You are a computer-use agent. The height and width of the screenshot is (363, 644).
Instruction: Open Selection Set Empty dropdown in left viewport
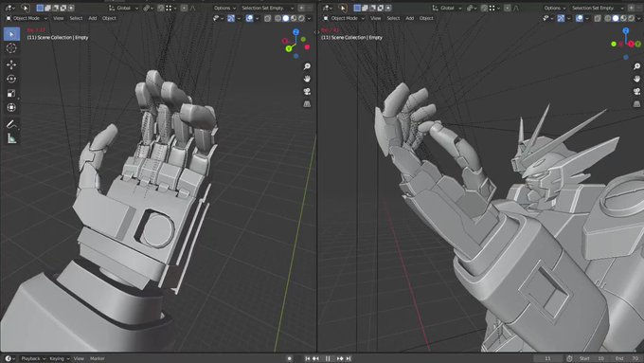[267, 8]
